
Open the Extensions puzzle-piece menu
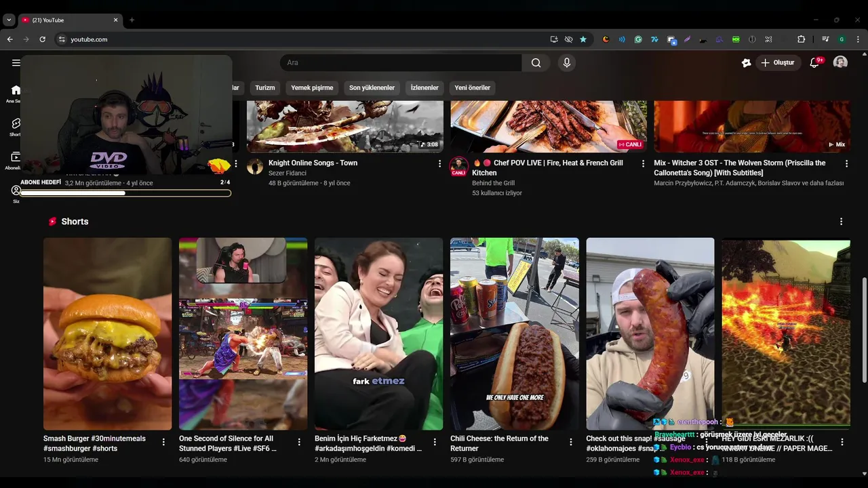click(801, 39)
